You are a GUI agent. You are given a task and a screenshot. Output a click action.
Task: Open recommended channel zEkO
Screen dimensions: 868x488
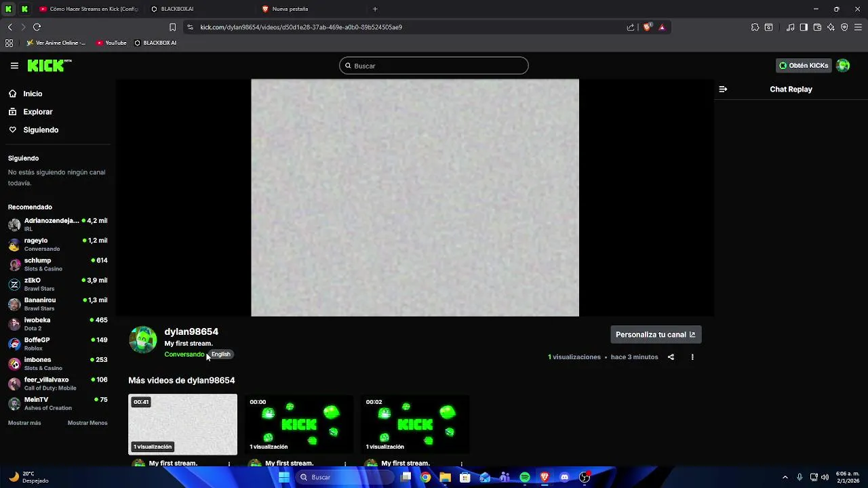tap(58, 285)
